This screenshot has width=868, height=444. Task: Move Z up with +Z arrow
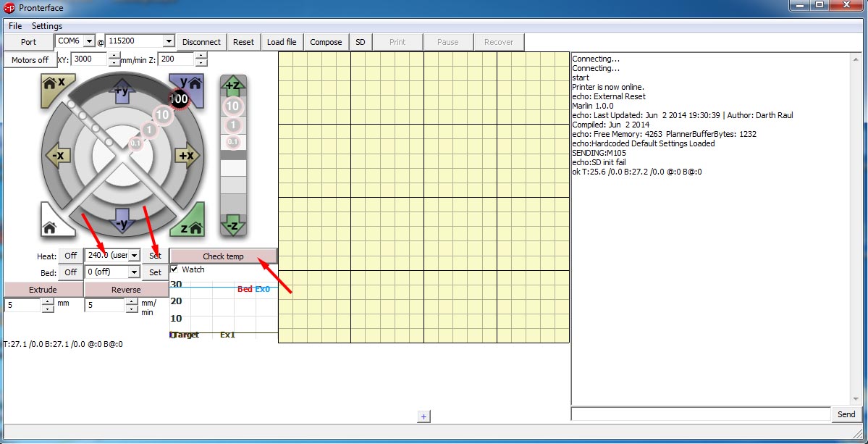233,85
